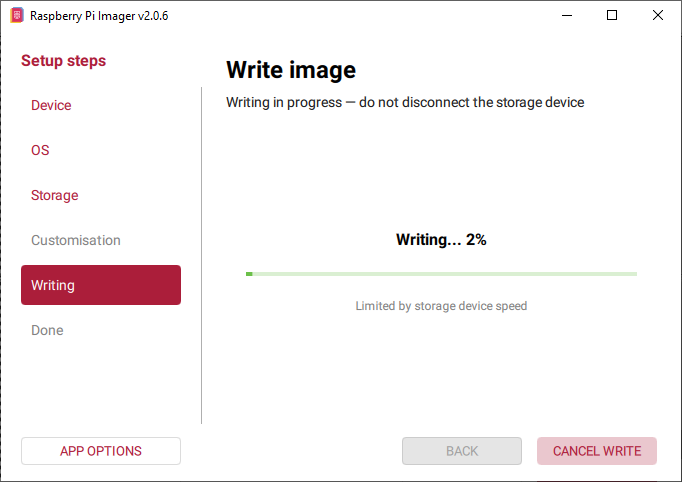Minimize the Raspberry Pi Imager window
682x482 pixels.
[566, 16]
